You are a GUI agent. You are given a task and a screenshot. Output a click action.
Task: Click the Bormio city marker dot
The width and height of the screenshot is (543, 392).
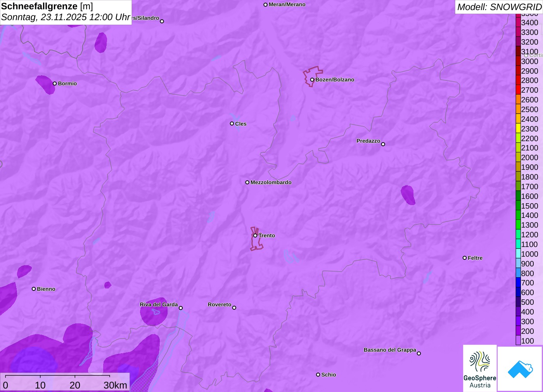point(55,83)
